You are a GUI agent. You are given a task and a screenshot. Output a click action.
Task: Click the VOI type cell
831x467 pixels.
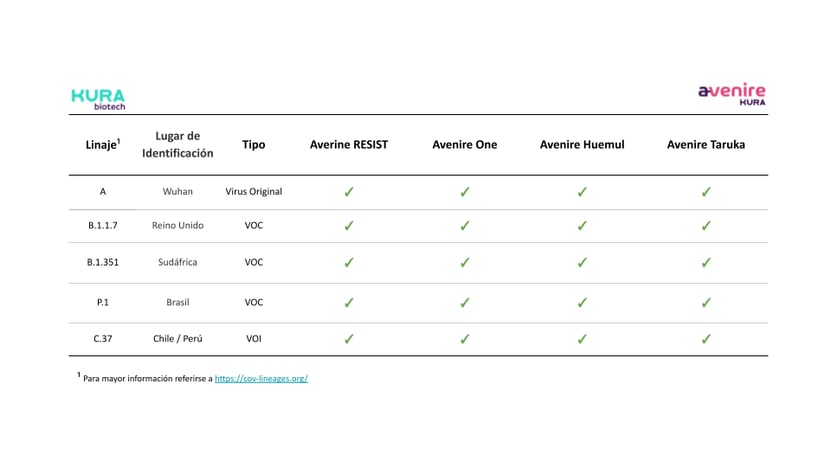(253, 338)
